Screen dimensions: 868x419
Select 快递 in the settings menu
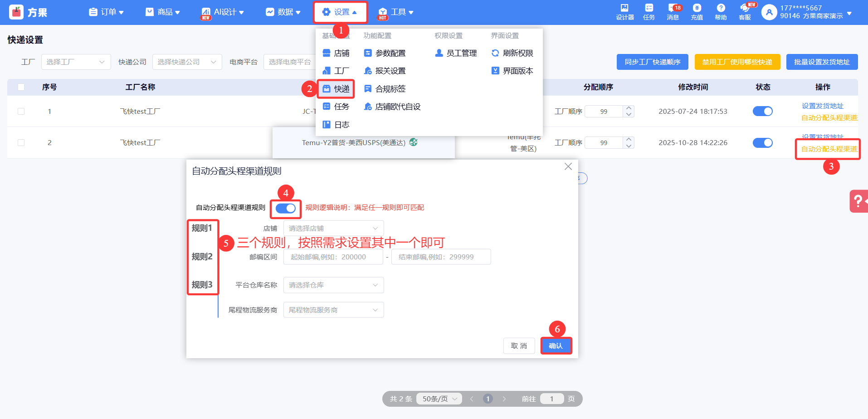click(x=336, y=89)
